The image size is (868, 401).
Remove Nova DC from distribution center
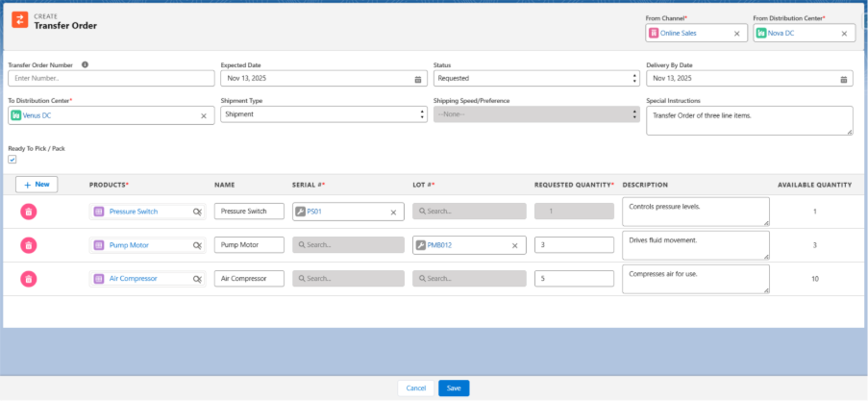pyautogui.click(x=844, y=34)
